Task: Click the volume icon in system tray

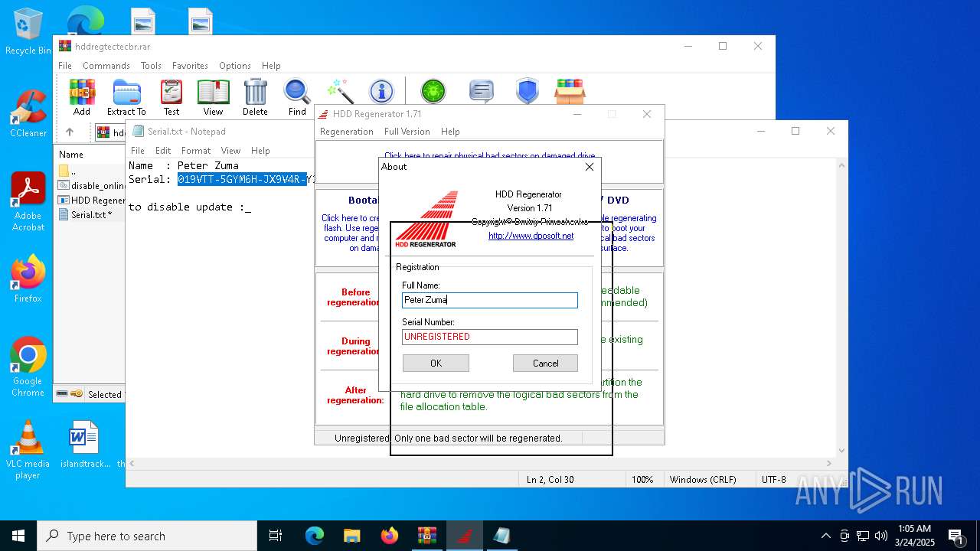Action: tap(881, 536)
